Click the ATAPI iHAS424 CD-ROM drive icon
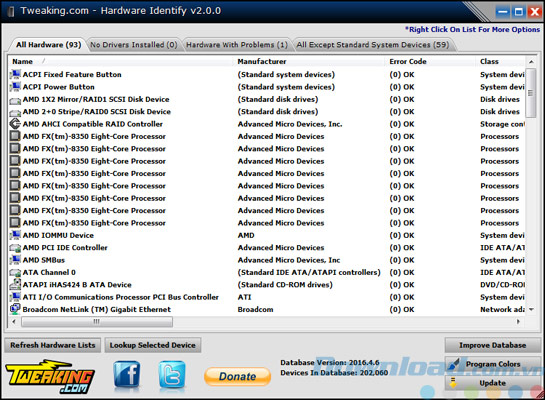The image size is (545, 400). 15,284
